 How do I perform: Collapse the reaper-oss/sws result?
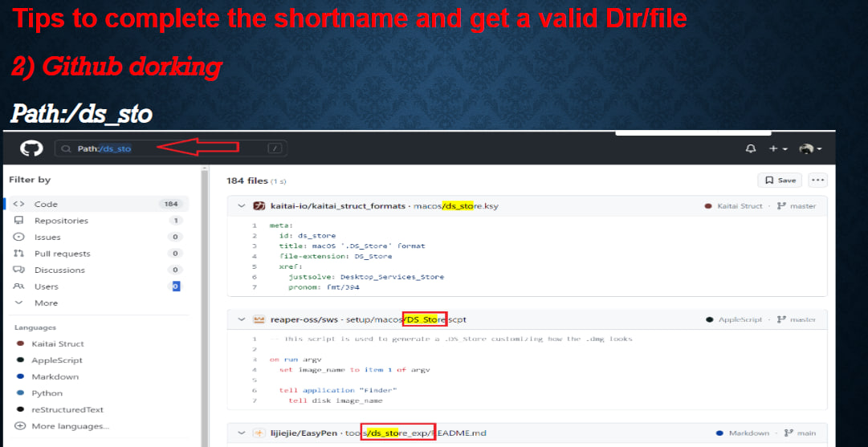[241, 319]
